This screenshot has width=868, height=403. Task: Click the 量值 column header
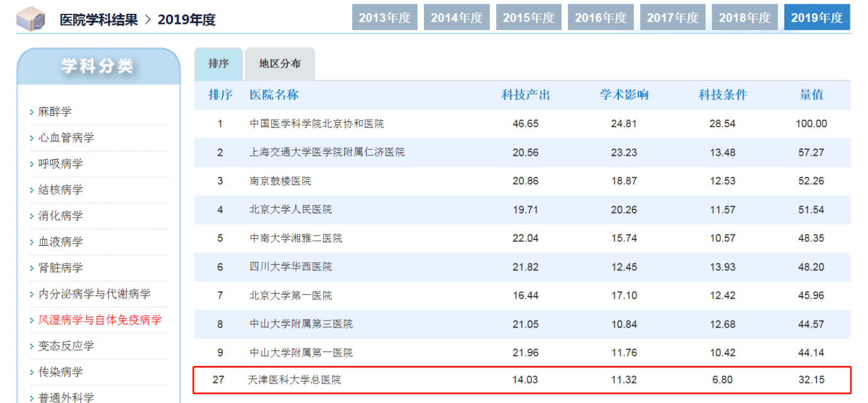pyautogui.click(x=811, y=95)
